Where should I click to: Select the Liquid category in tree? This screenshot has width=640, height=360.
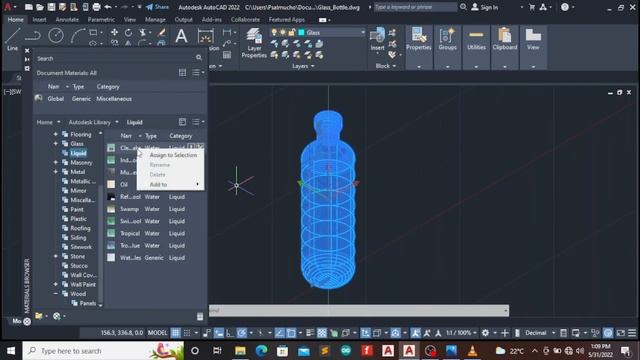(x=78, y=153)
